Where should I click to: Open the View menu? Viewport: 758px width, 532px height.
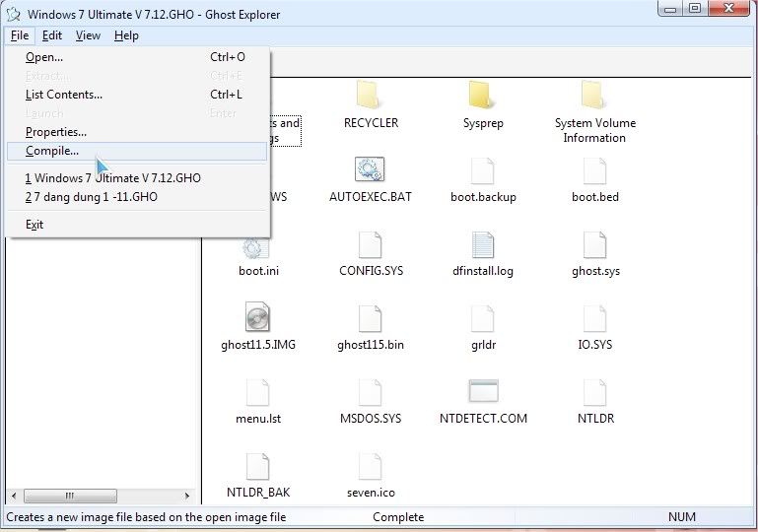pos(88,35)
